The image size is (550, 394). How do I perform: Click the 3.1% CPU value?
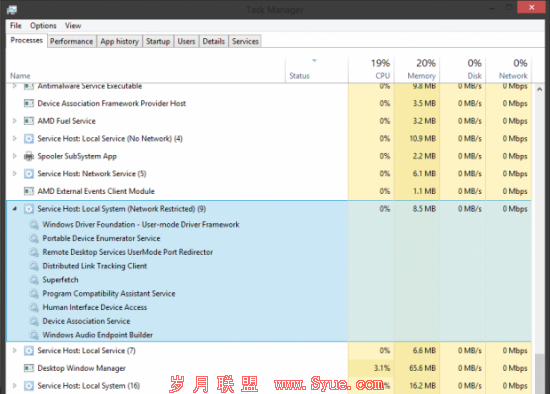point(382,368)
